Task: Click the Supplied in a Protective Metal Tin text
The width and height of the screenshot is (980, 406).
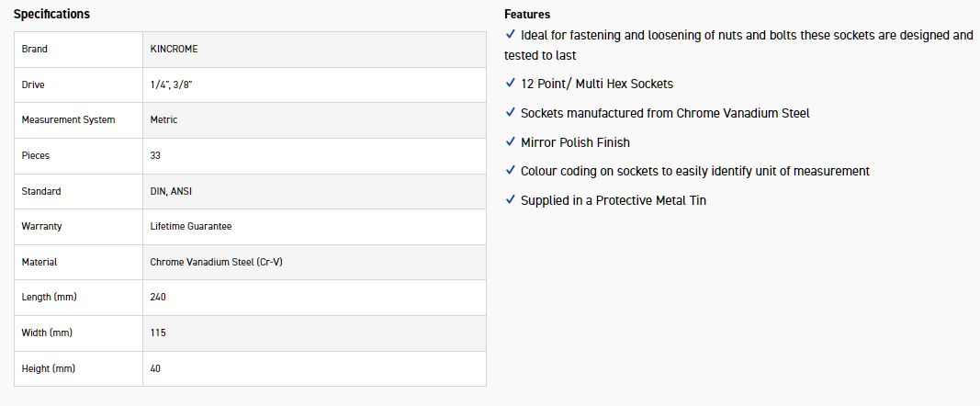Action: click(613, 200)
